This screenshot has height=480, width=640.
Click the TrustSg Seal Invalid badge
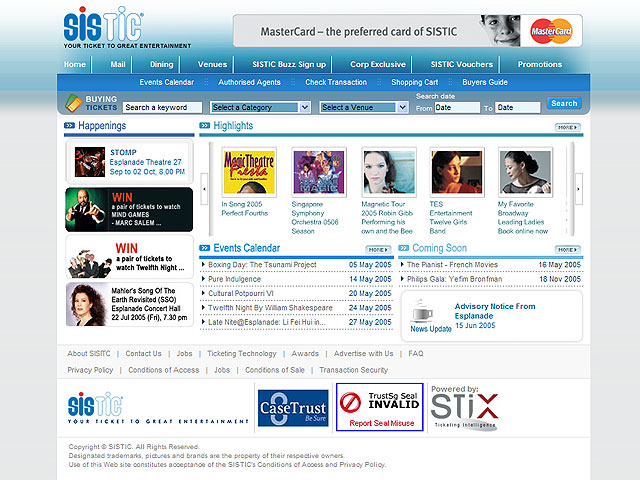pos(380,407)
